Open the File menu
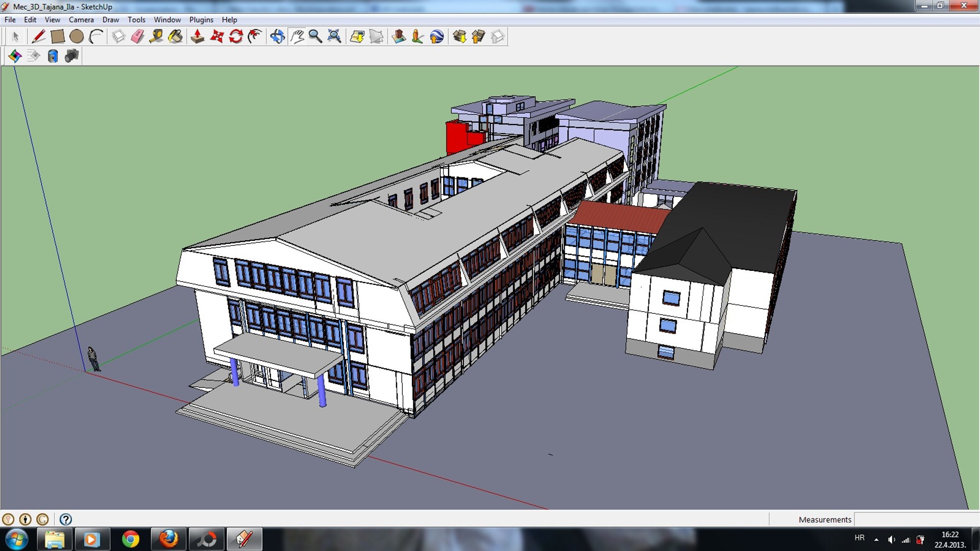Screen dimensions: 980x551 [x=10, y=20]
